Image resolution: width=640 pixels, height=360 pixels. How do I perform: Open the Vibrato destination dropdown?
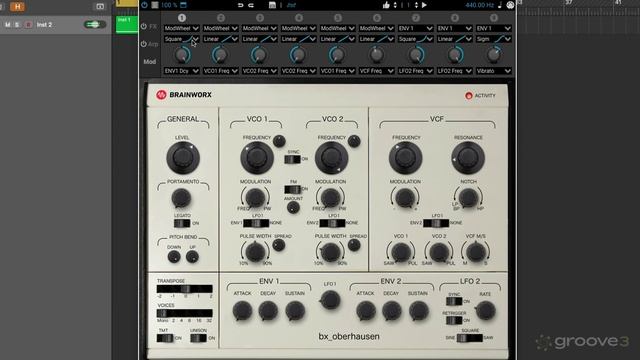pos(493,71)
